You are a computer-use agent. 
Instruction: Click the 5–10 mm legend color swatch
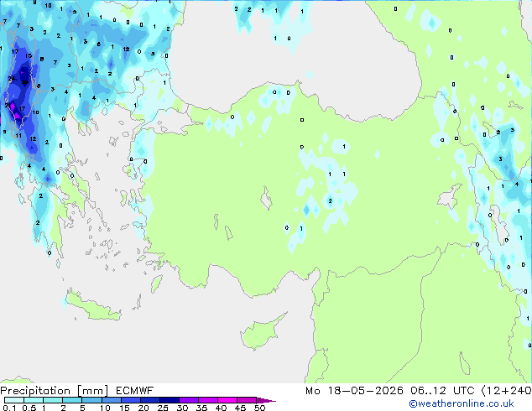91,400
